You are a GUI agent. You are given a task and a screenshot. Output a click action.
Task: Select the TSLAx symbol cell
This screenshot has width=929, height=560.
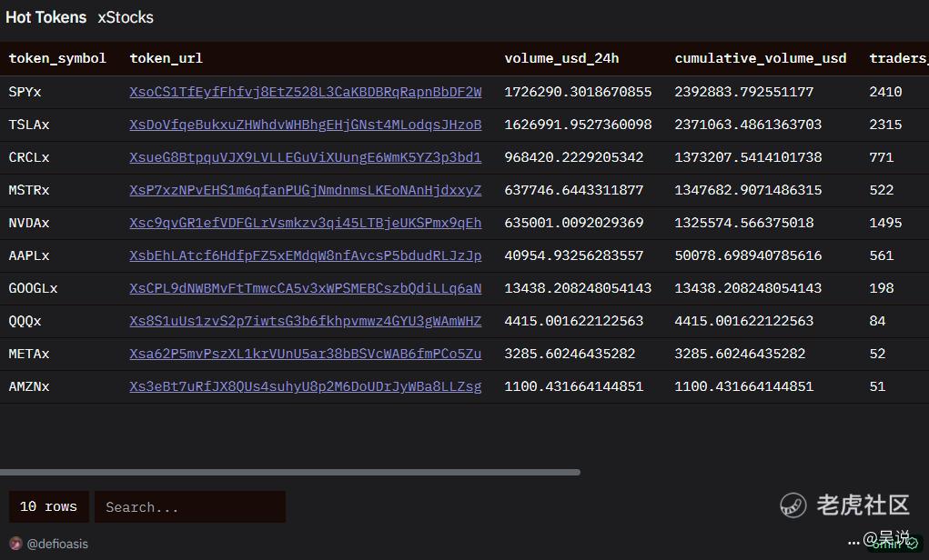coord(29,125)
